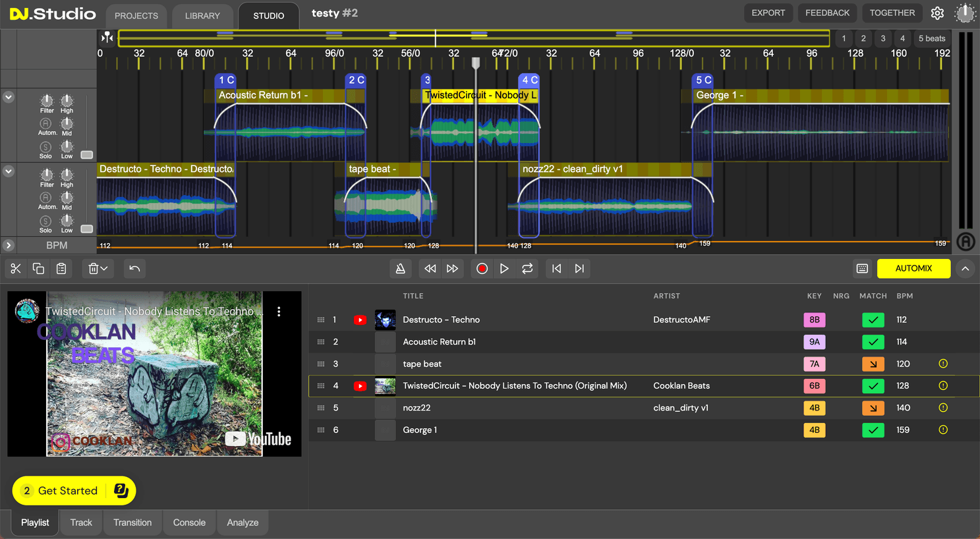This screenshot has width=980, height=539.
Task: Click the TOGETHER button
Action: (892, 13)
